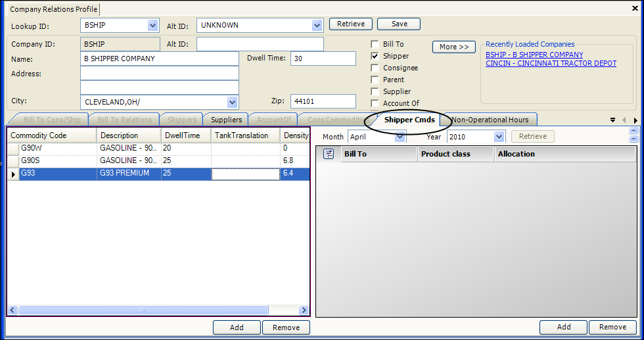644x340 pixels.
Task: Sort by Commodity Code column header
Action: coord(52,135)
